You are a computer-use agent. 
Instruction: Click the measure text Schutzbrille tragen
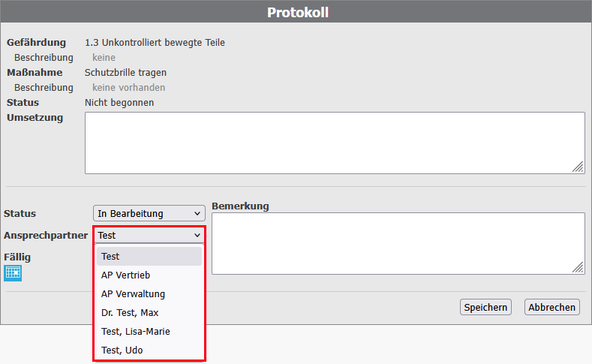125,73
